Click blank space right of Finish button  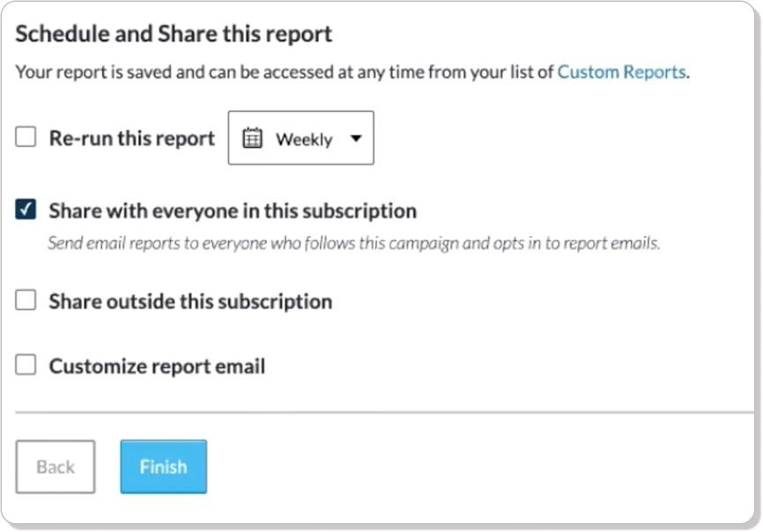tap(477, 467)
